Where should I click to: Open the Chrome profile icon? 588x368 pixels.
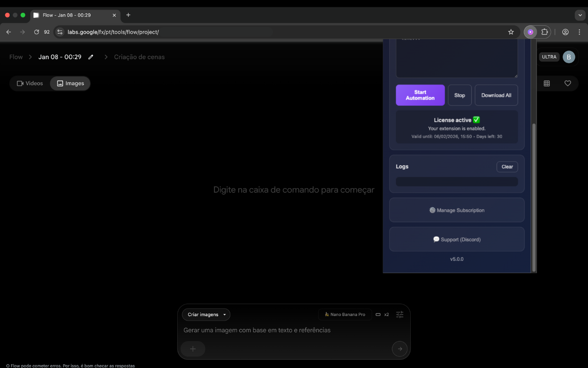(x=565, y=32)
